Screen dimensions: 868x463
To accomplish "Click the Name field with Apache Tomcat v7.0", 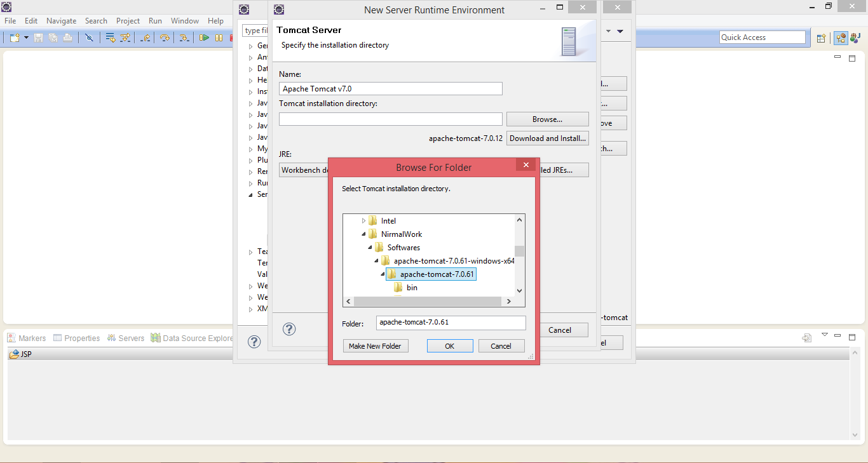I will coord(391,89).
